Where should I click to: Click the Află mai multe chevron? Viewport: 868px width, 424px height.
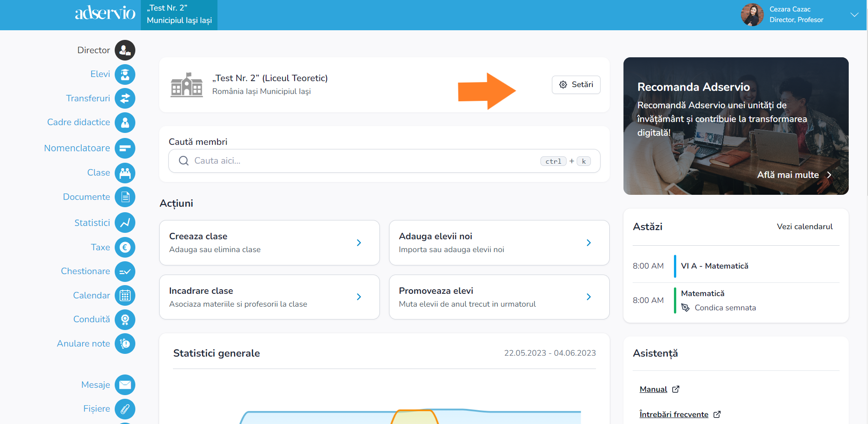[x=829, y=175]
